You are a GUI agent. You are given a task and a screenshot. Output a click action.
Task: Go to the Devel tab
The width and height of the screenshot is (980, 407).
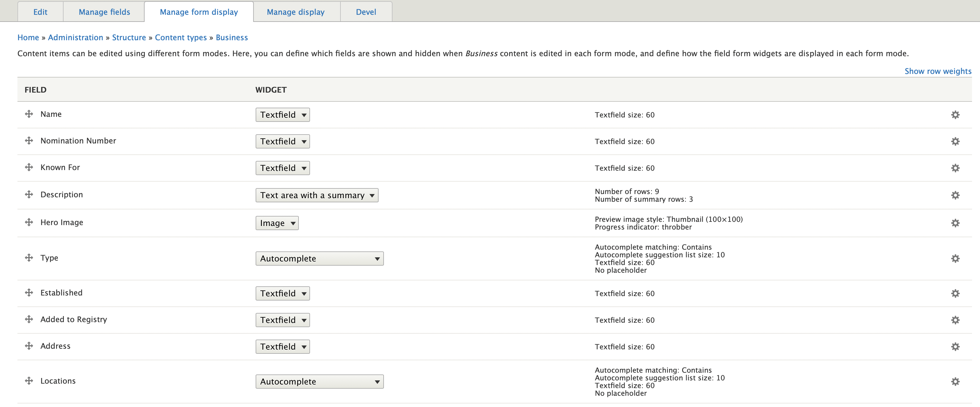click(366, 12)
